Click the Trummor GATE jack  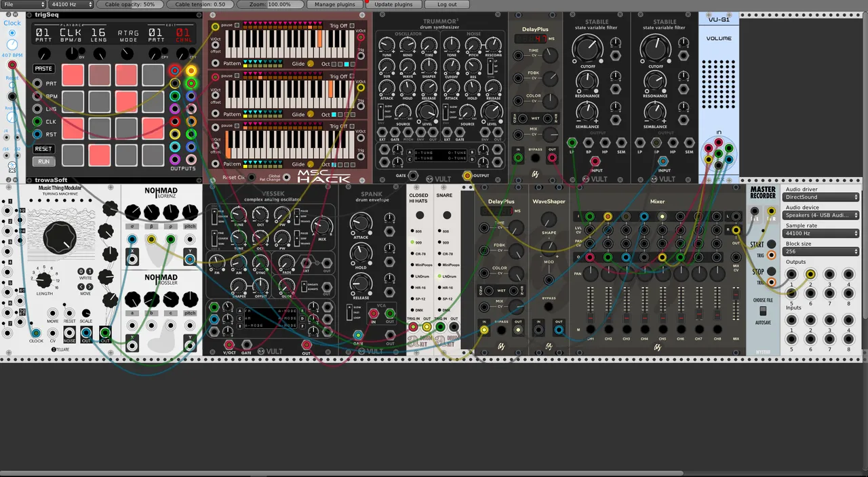coord(414,175)
